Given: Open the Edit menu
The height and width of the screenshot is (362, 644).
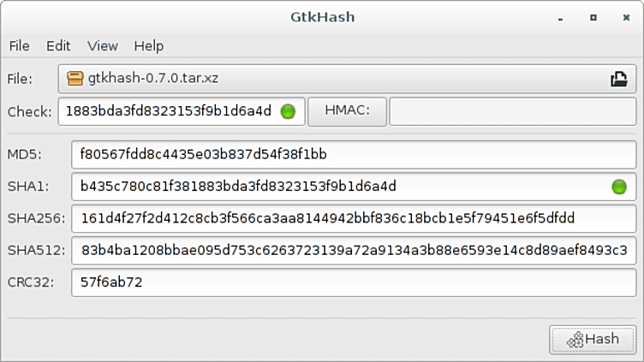Looking at the screenshot, I should click(x=58, y=46).
